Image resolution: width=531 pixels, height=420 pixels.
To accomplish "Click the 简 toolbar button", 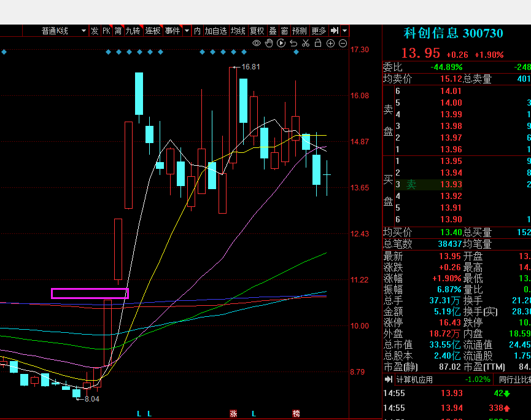I will pos(118,31).
